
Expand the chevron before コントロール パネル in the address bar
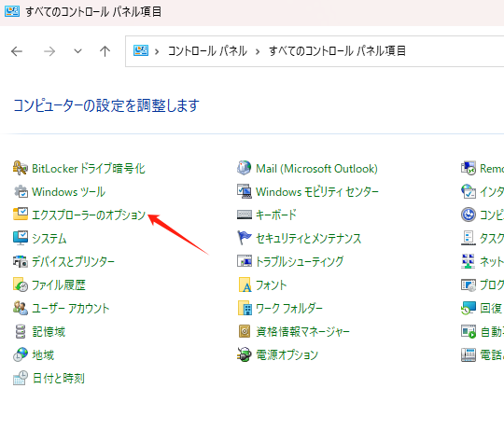coord(157,51)
